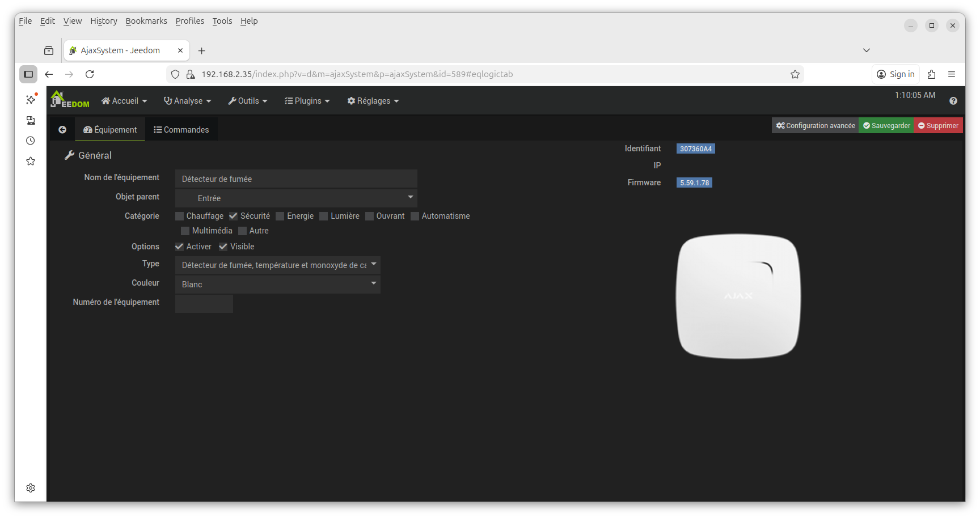
Task: Open the Couleur dropdown set to Blanc
Action: pos(277,285)
